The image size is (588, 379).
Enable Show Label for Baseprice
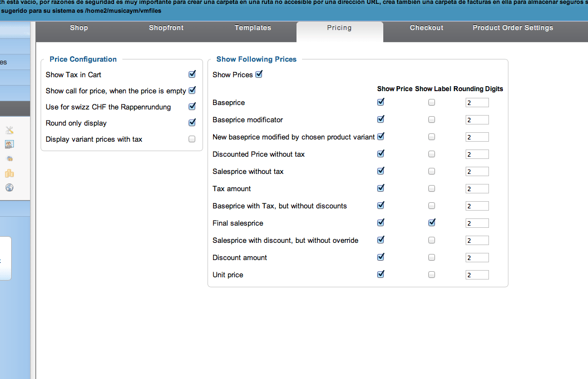pyautogui.click(x=432, y=102)
